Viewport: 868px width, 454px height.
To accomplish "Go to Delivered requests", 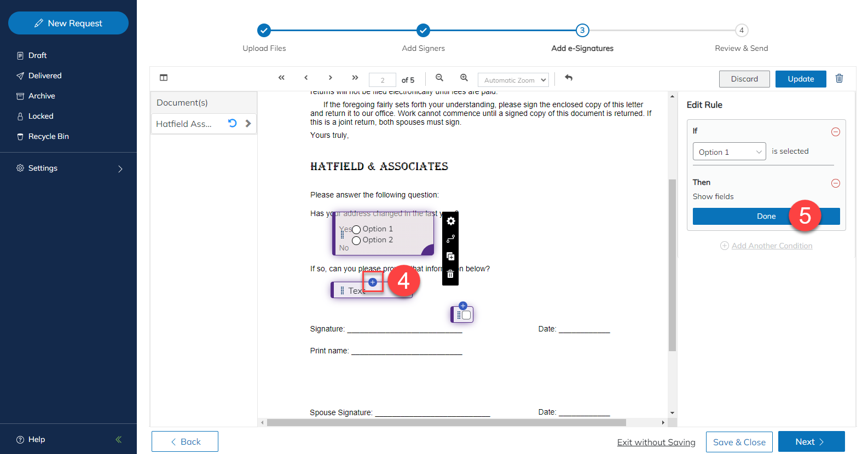I will coord(44,75).
